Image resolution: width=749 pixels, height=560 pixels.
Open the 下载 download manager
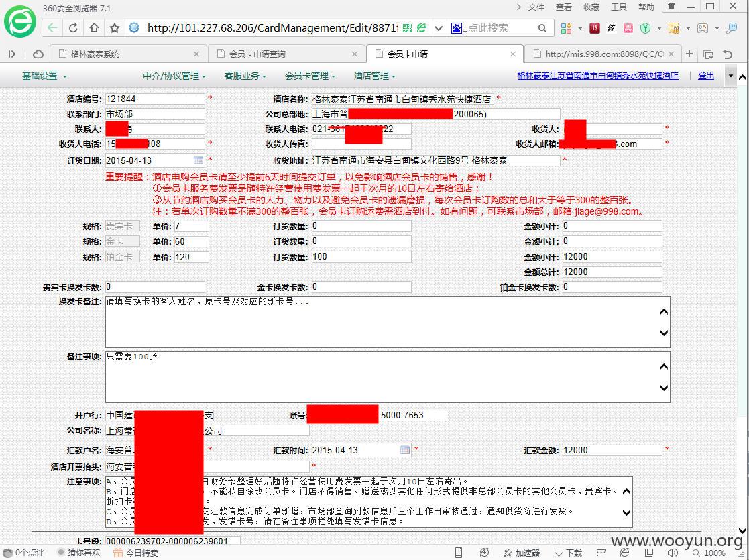(569, 553)
